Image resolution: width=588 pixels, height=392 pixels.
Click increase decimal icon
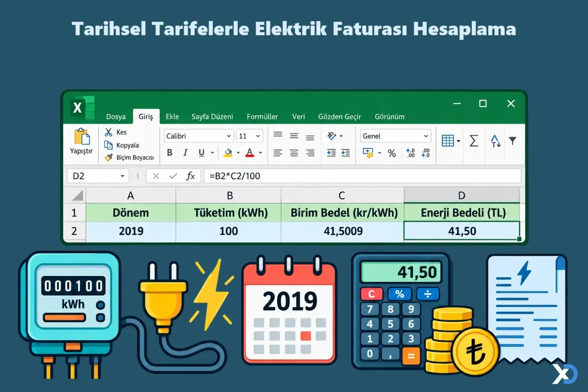[410, 153]
